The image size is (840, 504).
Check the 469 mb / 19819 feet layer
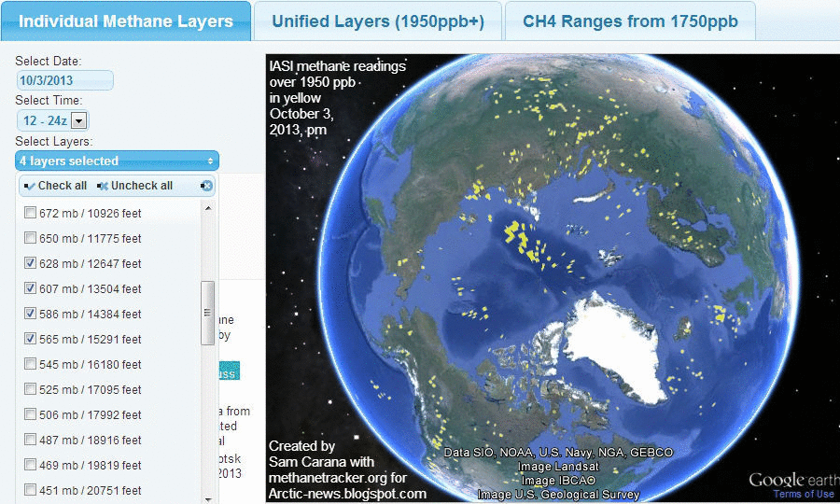click(x=30, y=465)
